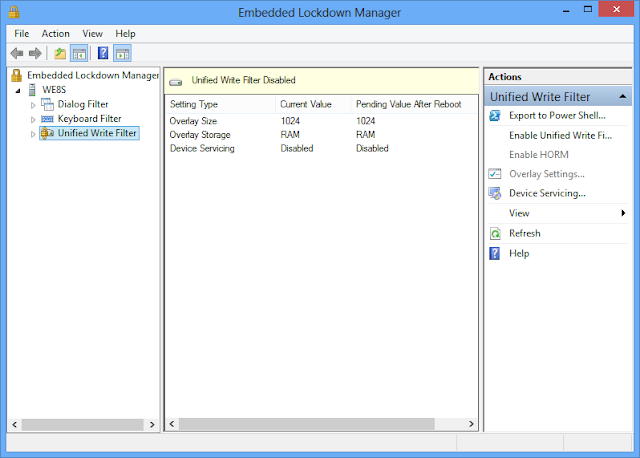Select the Dialog Filter tree item

(x=83, y=104)
